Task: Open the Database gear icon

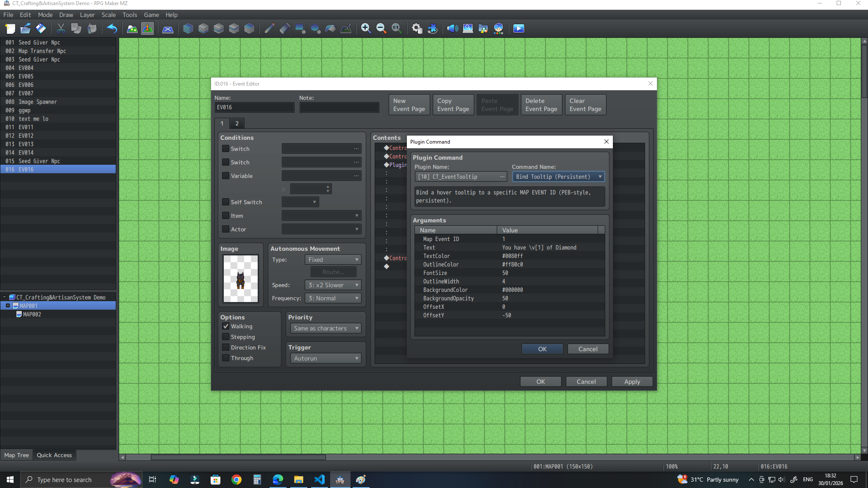Action: coord(417,28)
